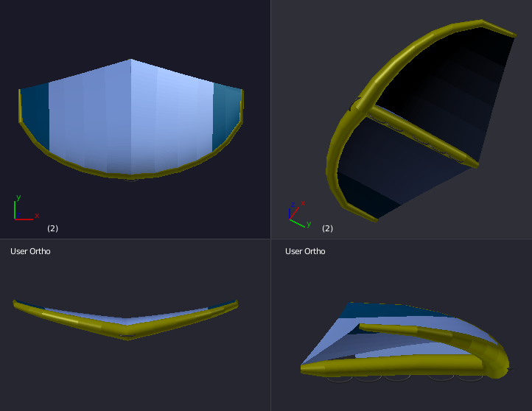Screen dimensions: 532x411
Task: Click the XYZ axis gizmo in top-right viewport
Action: 300,214
